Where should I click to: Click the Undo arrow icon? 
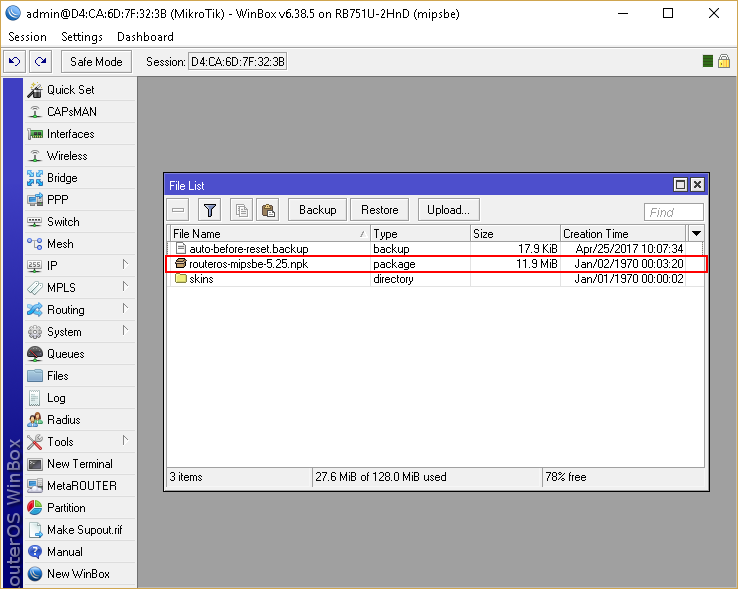tap(15, 62)
